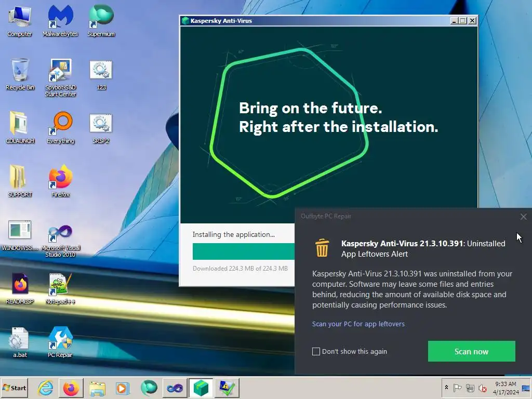Maximize the Kaspersky Anti-Virus window

point(463,21)
